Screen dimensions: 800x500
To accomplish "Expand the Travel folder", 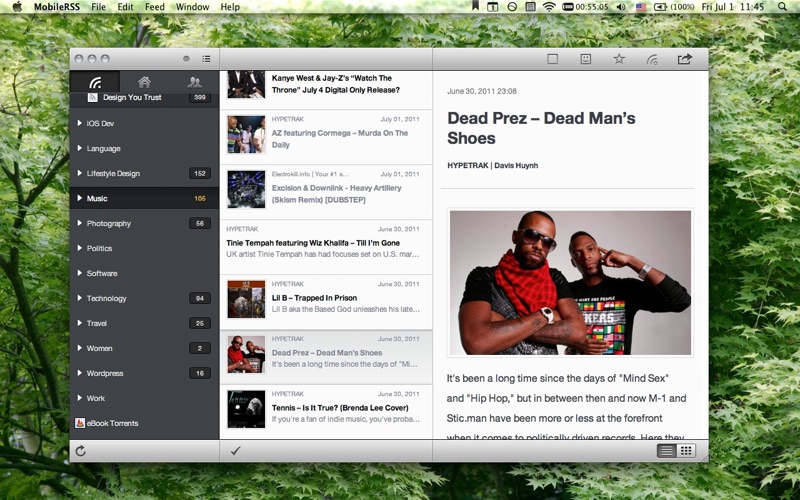I will [80, 323].
